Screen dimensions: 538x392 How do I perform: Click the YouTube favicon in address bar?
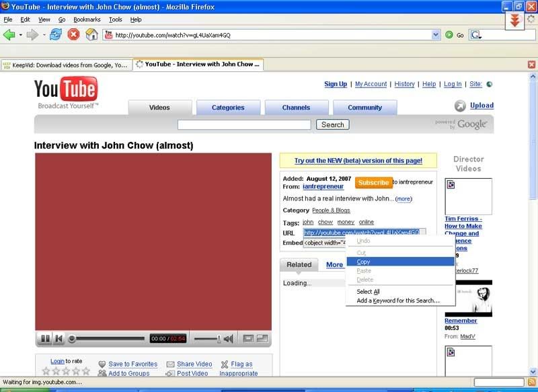pyautogui.click(x=108, y=35)
